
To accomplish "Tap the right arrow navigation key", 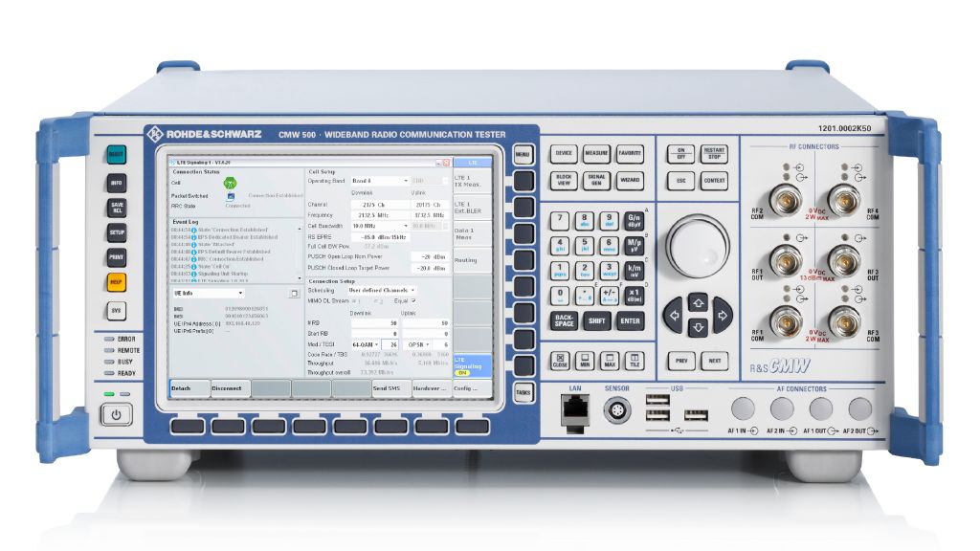I will (x=723, y=316).
